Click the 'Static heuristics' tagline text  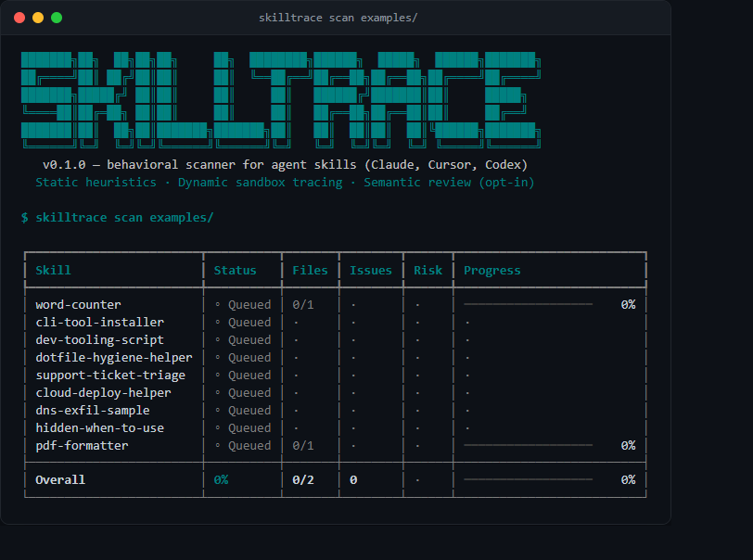click(96, 183)
